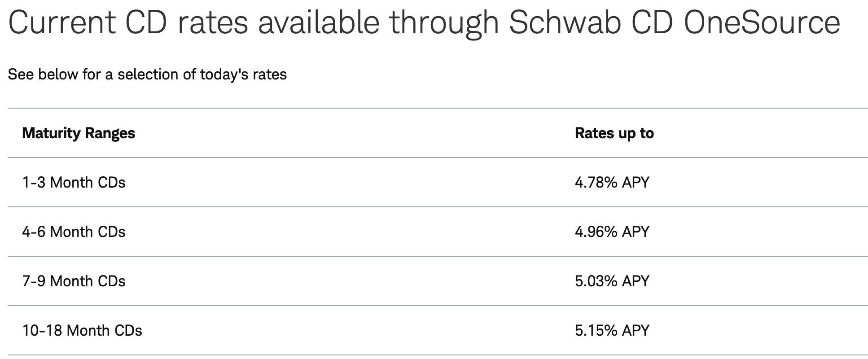
Task: Select the 'See below for a selection' subtitle
Action: (147, 74)
